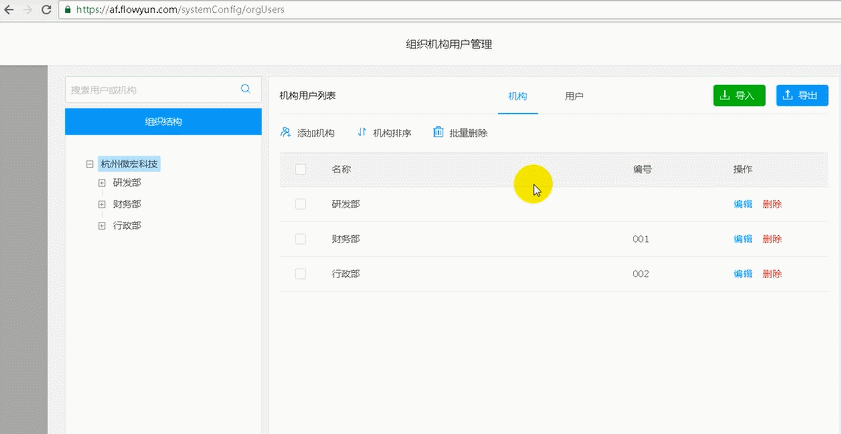
Task: Click the 机构用户列表 heading
Action: (308, 96)
